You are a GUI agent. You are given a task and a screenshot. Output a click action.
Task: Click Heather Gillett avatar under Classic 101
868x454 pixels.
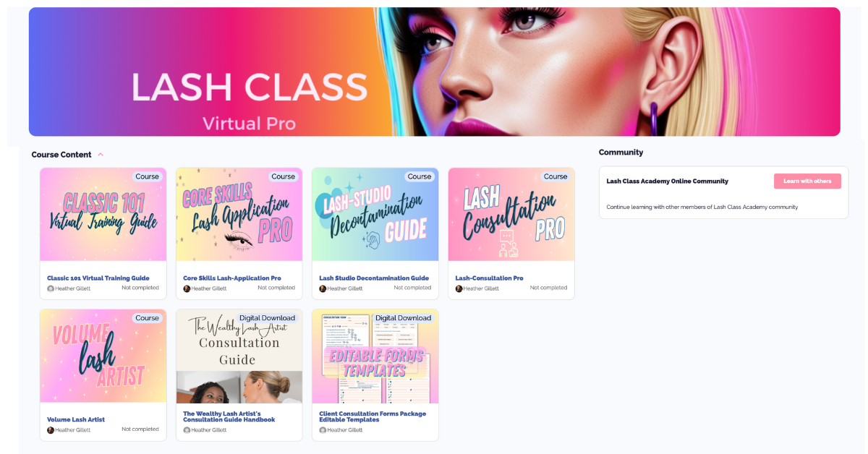tap(51, 288)
